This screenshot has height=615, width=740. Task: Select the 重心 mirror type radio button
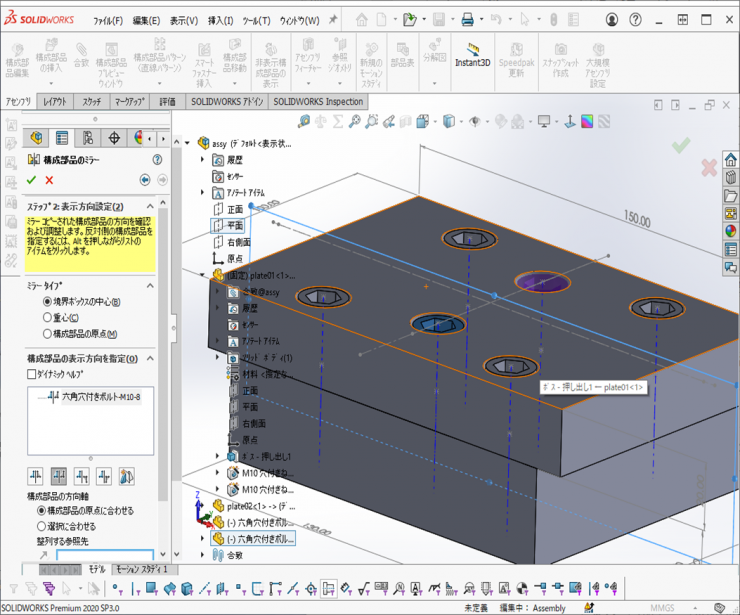pos(47,318)
